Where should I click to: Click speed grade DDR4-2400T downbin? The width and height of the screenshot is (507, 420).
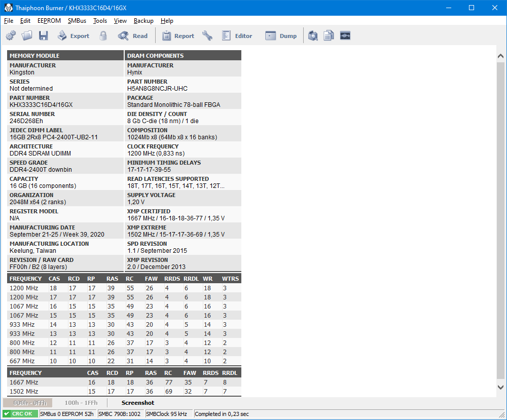tap(41, 169)
